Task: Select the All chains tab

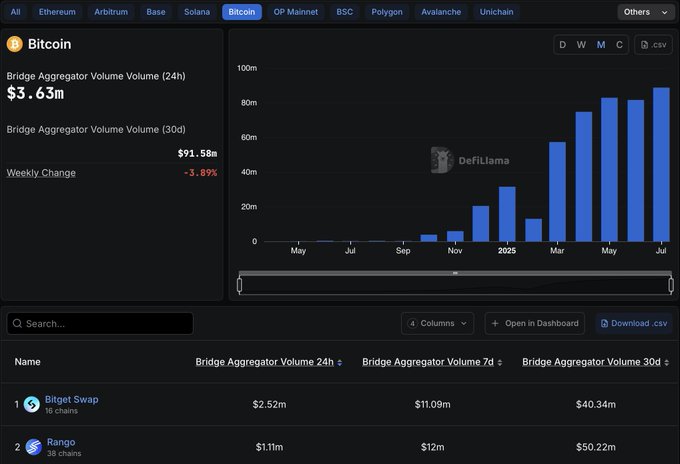Action: click(16, 12)
